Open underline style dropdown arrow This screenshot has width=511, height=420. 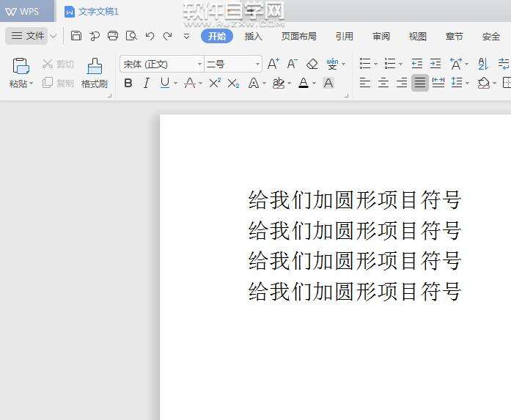coord(175,84)
